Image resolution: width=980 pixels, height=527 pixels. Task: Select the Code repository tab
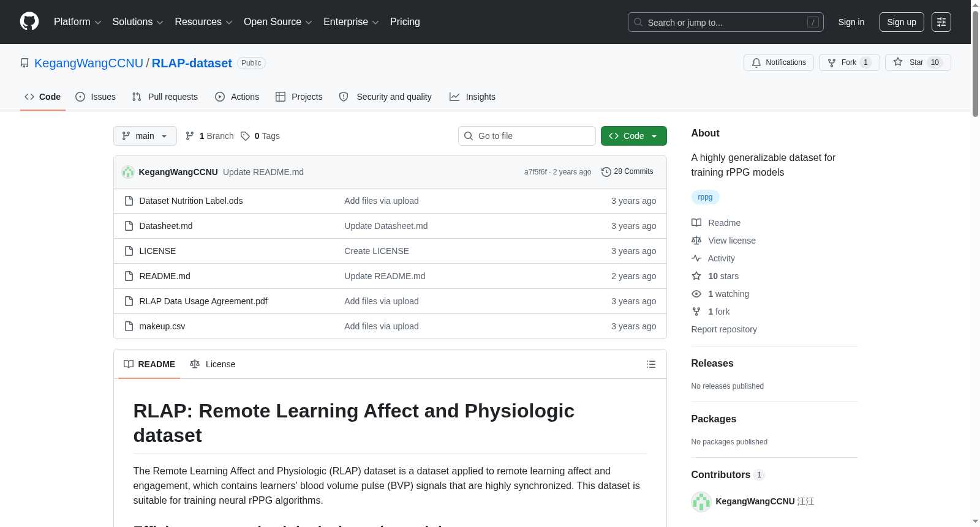click(x=43, y=97)
